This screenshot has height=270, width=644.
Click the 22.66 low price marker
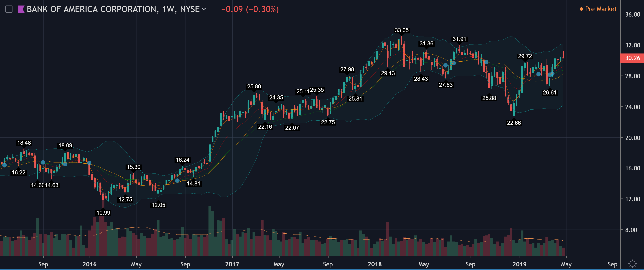tap(514, 123)
